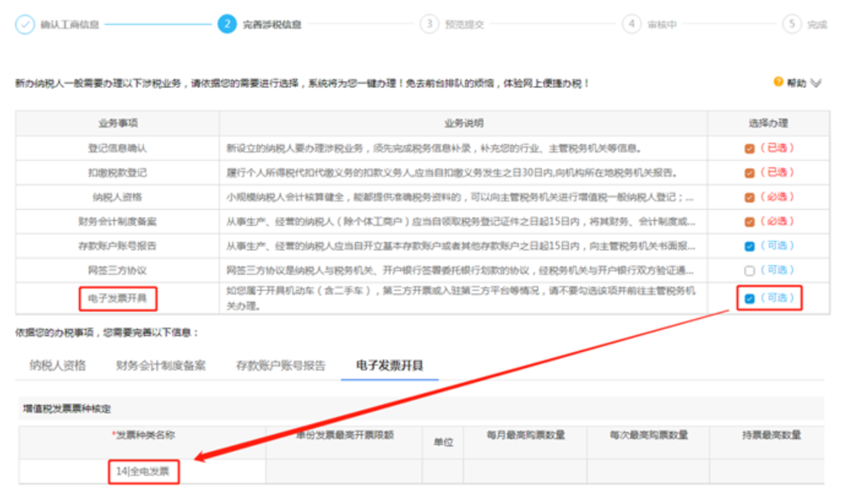Image resolution: width=846 pixels, height=504 pixels.
Task: Select the 存款账户账号报告 tab
Action: 281,366
